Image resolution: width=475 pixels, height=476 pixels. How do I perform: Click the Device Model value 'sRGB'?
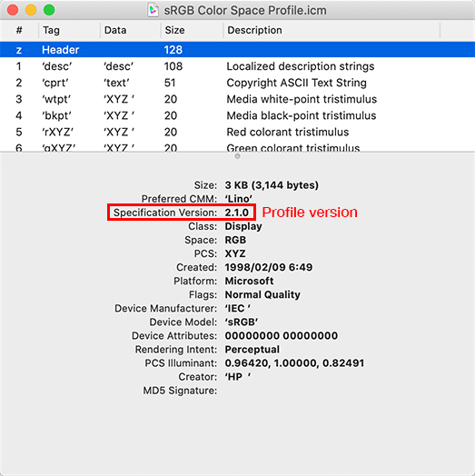click(242, 322)
